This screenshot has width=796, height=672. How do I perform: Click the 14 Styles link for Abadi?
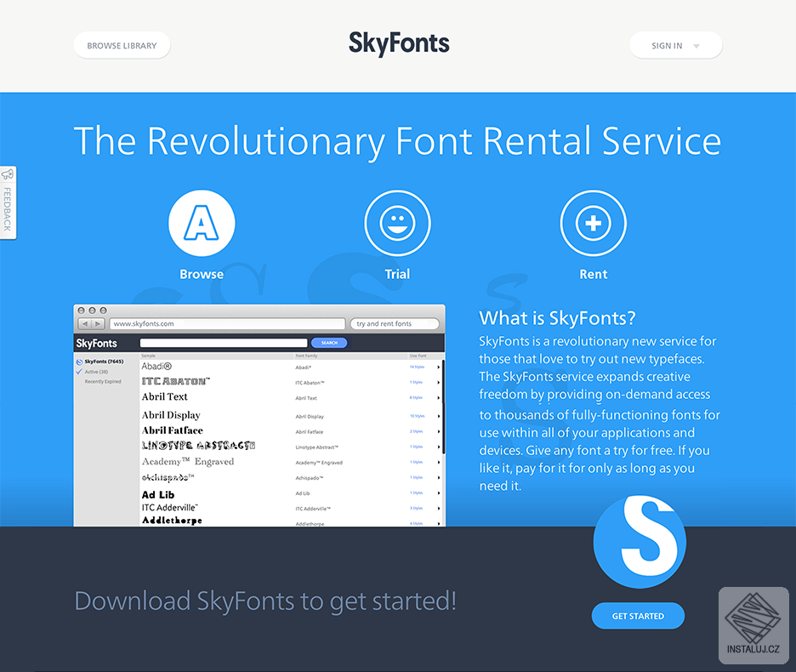[417, 367]
